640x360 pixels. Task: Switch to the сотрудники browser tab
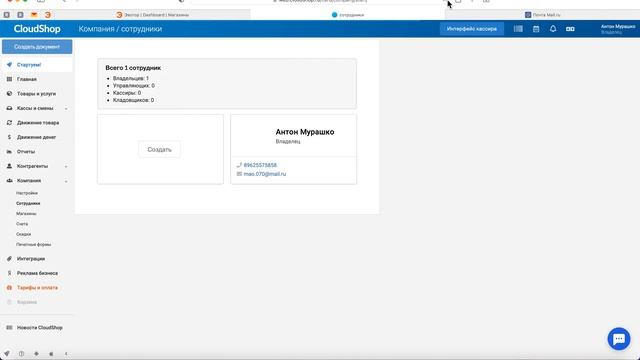[348, 15]
